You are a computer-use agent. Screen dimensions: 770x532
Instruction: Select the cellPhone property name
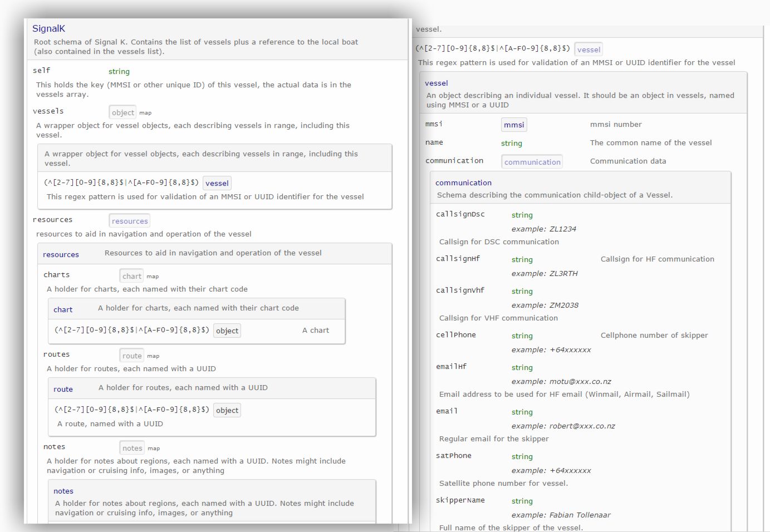pyautogui.click(x=455, y=334)
